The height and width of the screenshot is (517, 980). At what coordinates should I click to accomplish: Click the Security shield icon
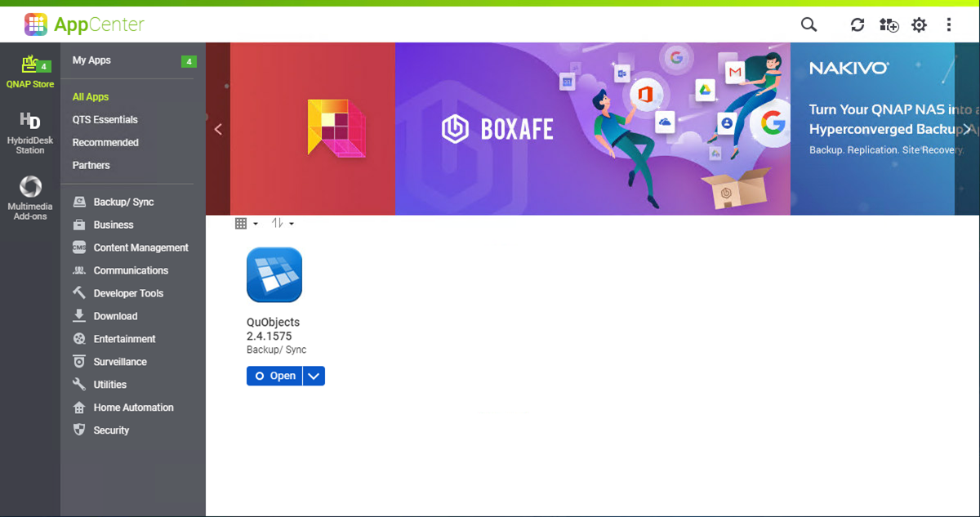click(79, 430)
